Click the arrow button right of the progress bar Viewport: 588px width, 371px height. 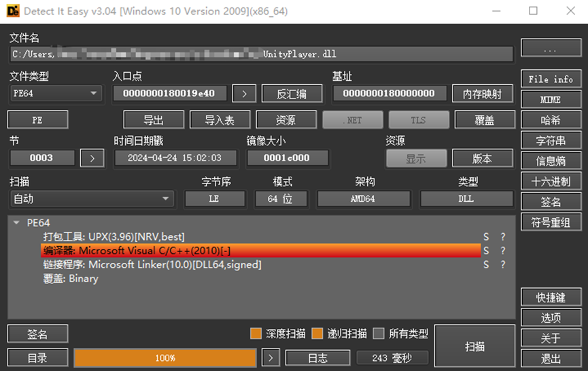[271, 358]
